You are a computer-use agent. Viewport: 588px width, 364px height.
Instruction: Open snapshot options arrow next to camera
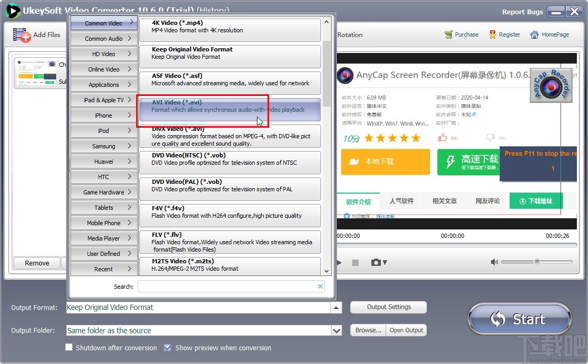[385, 263]
